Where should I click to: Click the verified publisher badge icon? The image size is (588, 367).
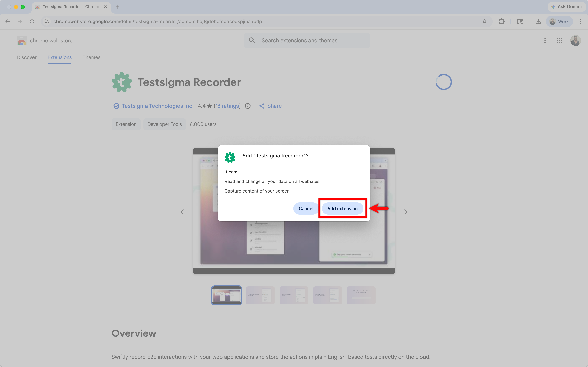[x=116, y=106]
